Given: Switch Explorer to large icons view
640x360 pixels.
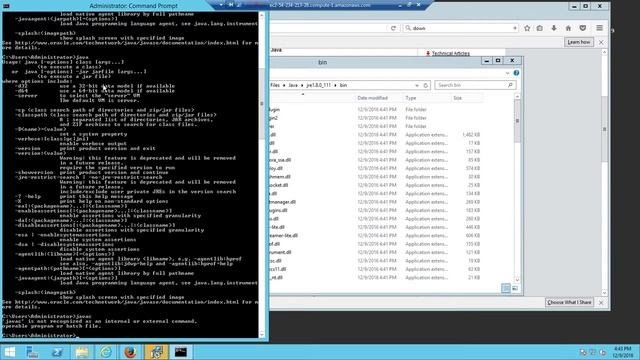Looking at the screenshot, I should point(515,288).
